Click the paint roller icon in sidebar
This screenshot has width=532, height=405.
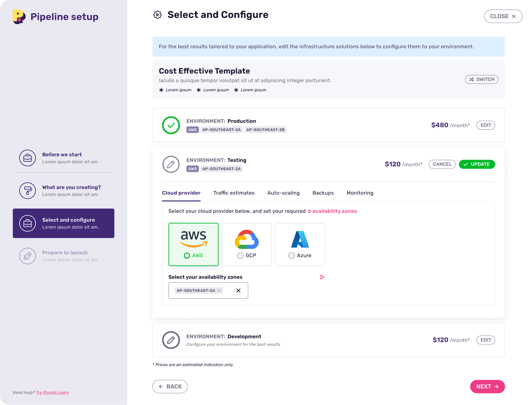click(28, 191)
